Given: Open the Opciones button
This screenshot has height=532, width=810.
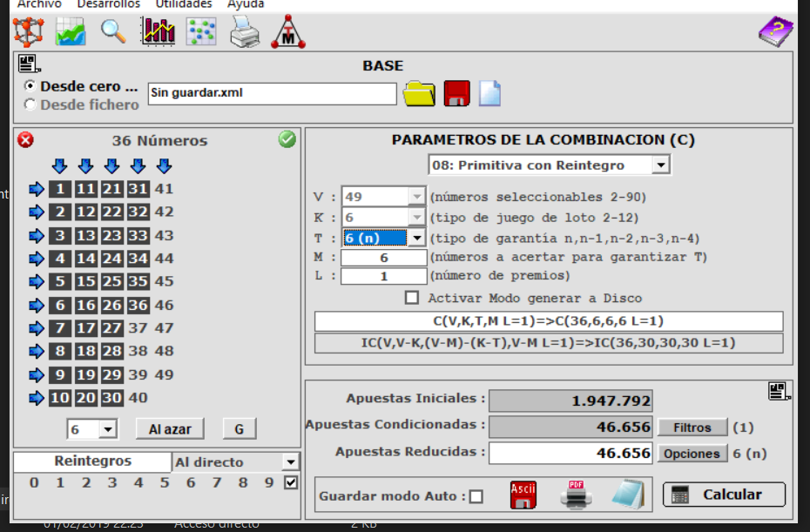Looking at the screenshot, I should (x=692, y=454).
